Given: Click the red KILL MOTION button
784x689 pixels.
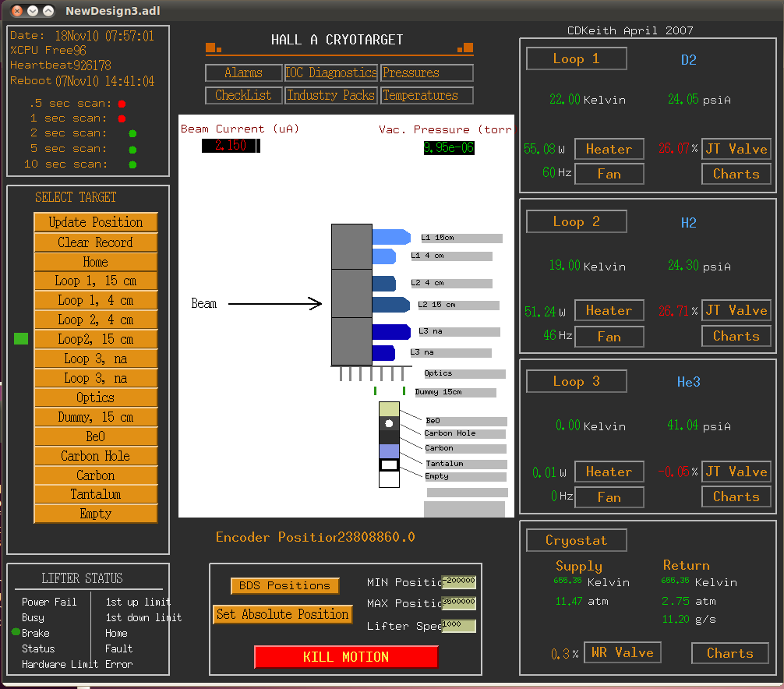Looking at the screenshot, I should tap(346, 657).
